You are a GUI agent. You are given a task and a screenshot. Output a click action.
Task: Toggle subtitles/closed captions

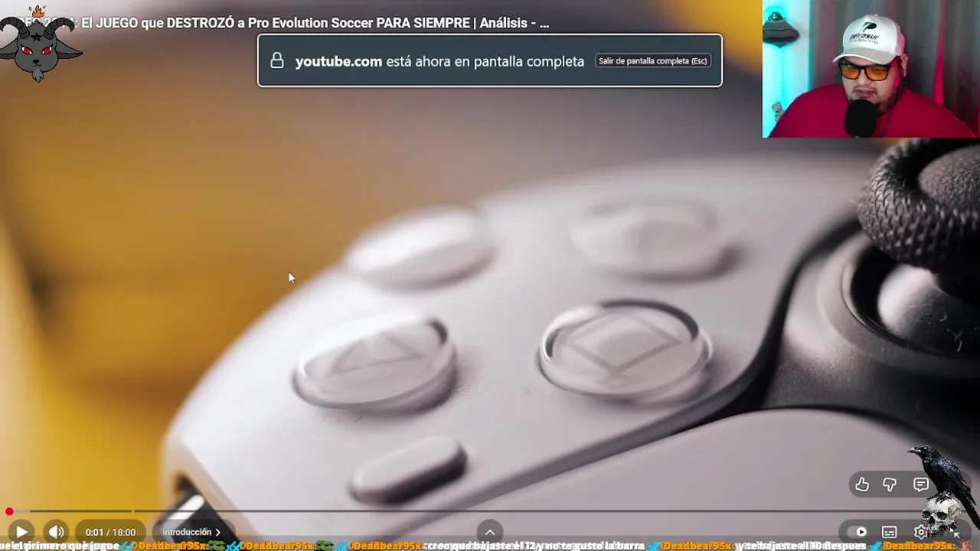[x=889, y=532]
